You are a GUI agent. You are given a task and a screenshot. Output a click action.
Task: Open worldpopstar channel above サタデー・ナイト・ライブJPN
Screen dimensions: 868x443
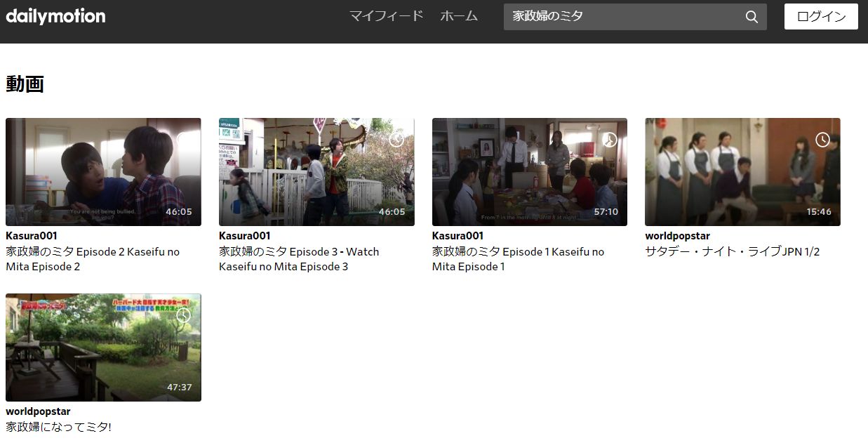coord(677,236)
